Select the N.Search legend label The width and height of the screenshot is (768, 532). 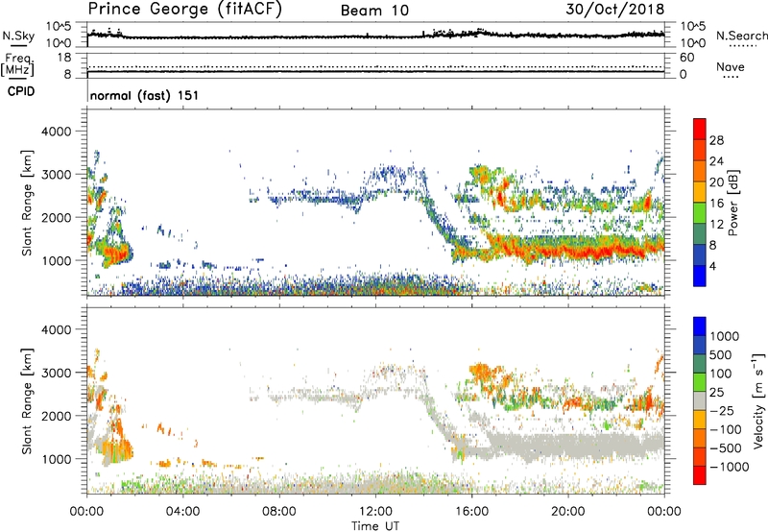coord(741,36)
